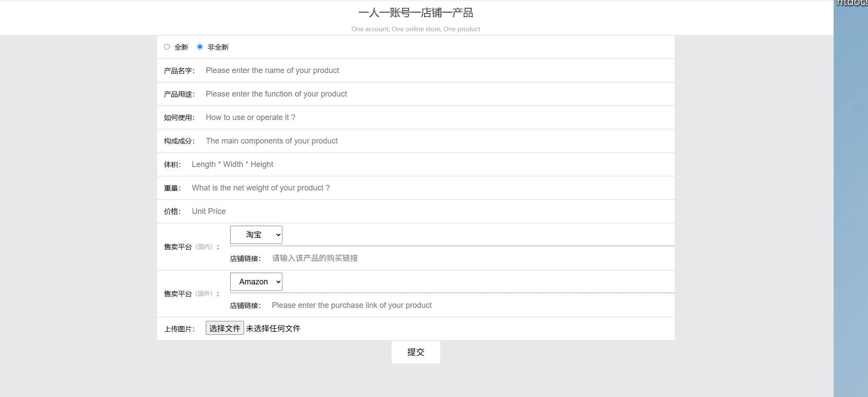Open the Amazon overseas platform dropdown
This screenshot has width=868, height=397.
256,282
